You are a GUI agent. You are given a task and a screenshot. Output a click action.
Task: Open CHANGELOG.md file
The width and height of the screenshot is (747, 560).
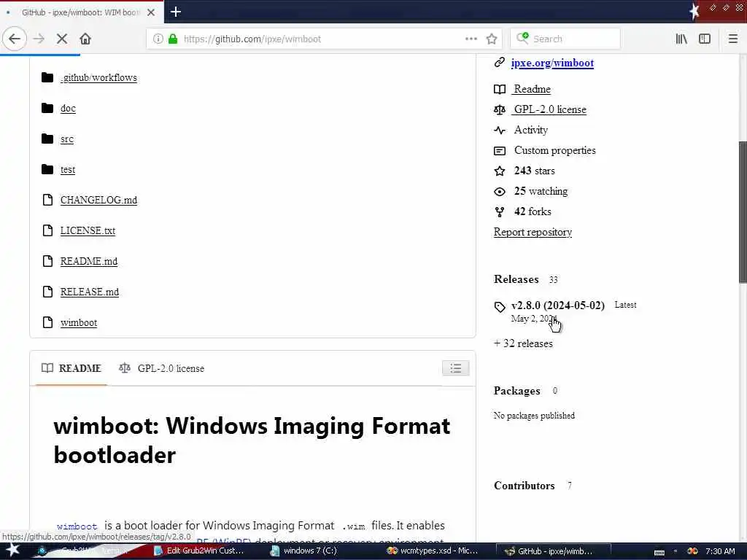98,200
